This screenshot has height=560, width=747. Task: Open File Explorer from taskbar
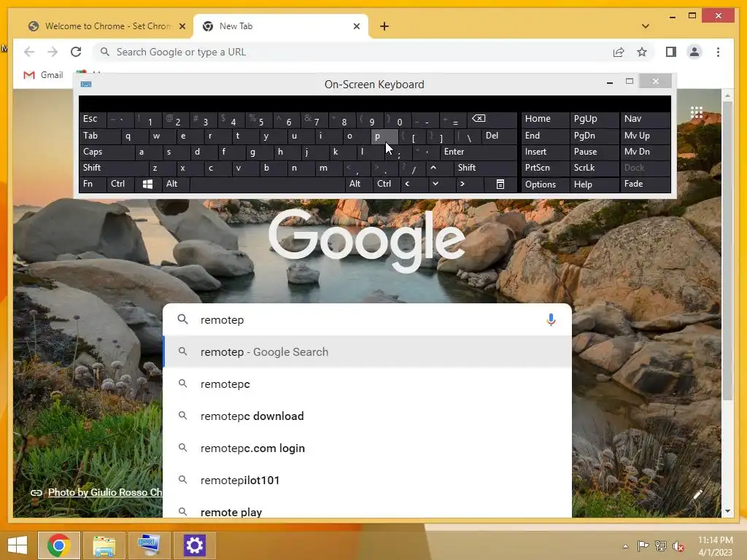pyautogui.click(x=104, y=545)
